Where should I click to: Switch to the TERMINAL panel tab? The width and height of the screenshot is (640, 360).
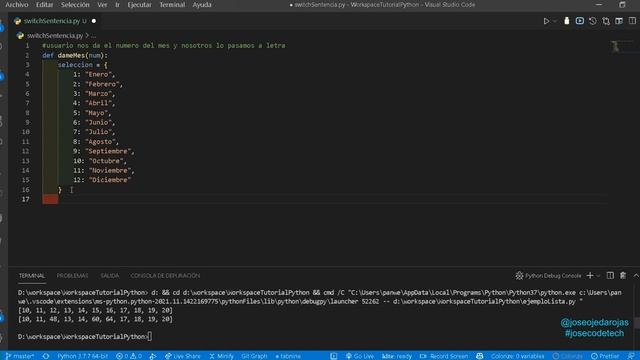point(31,276)
